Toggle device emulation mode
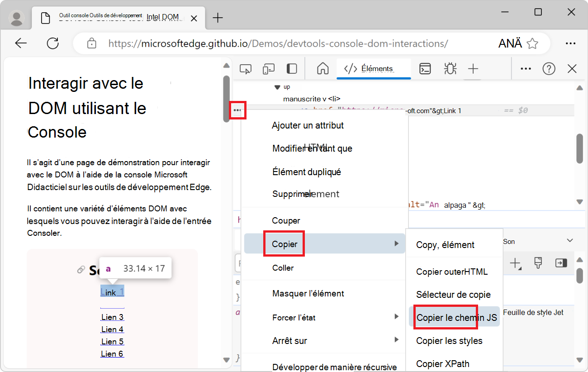 pos(269,68)
